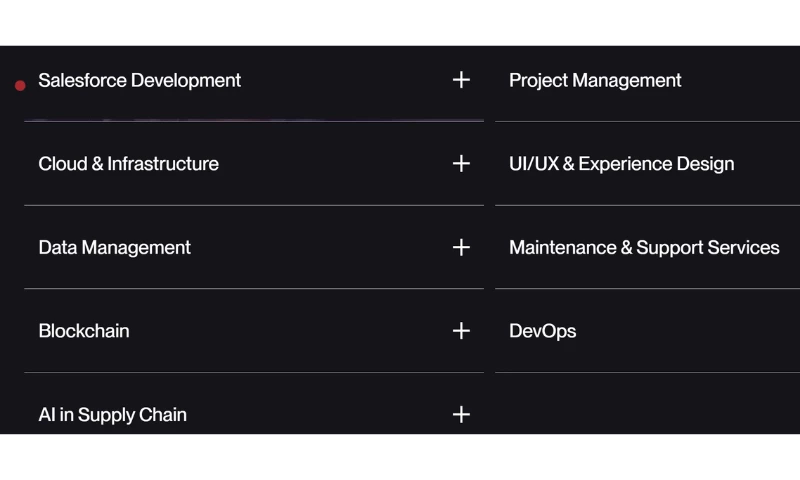Open the AI in Supply Chain label
This screenshot has height=480, width=800.
(x=112, y=414)
